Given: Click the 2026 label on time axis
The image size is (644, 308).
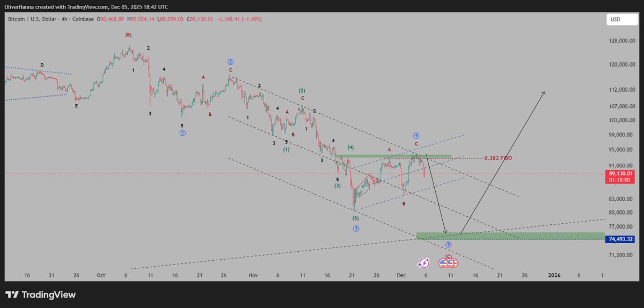Looking at the screenshot, I should click(554, 275).
